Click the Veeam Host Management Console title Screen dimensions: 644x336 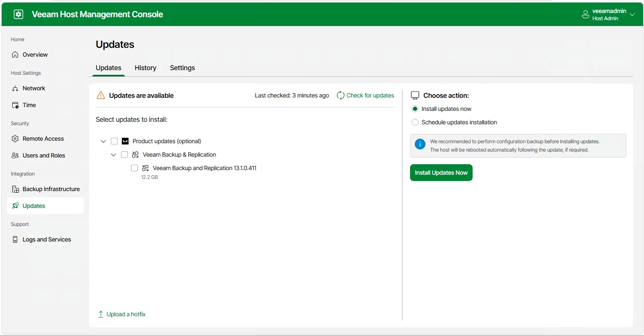click(x=97, y=14)
